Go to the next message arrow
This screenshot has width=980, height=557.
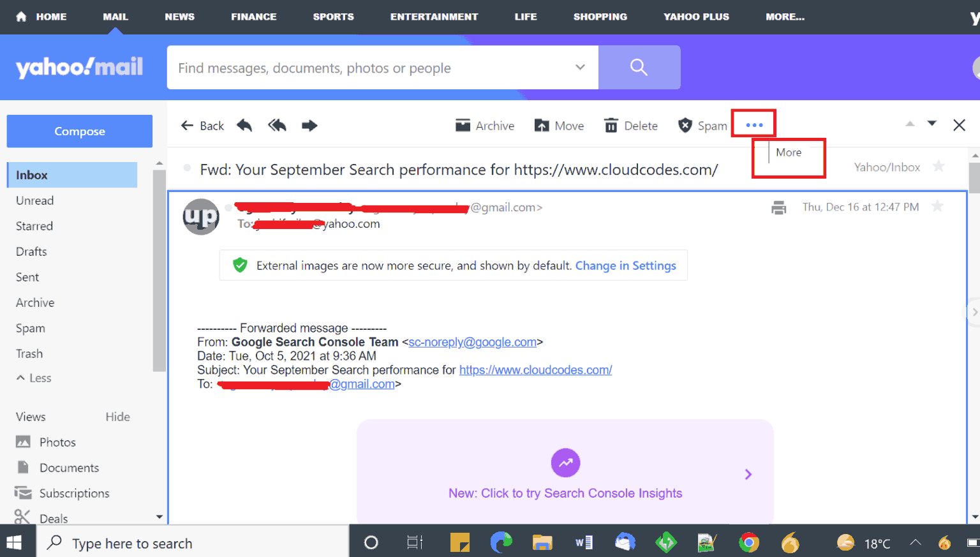tap(932, 124)
